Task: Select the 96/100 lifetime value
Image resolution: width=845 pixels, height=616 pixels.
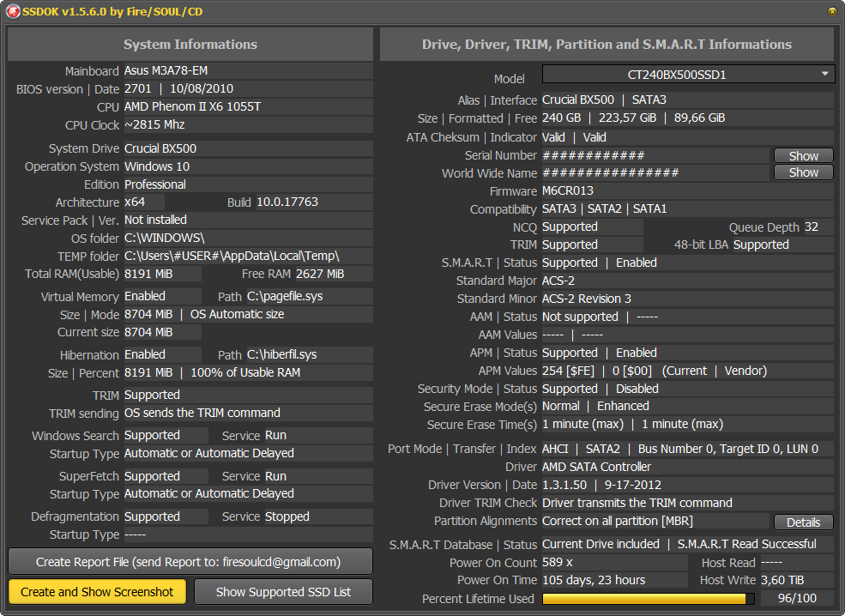Action: click(797, 598)
